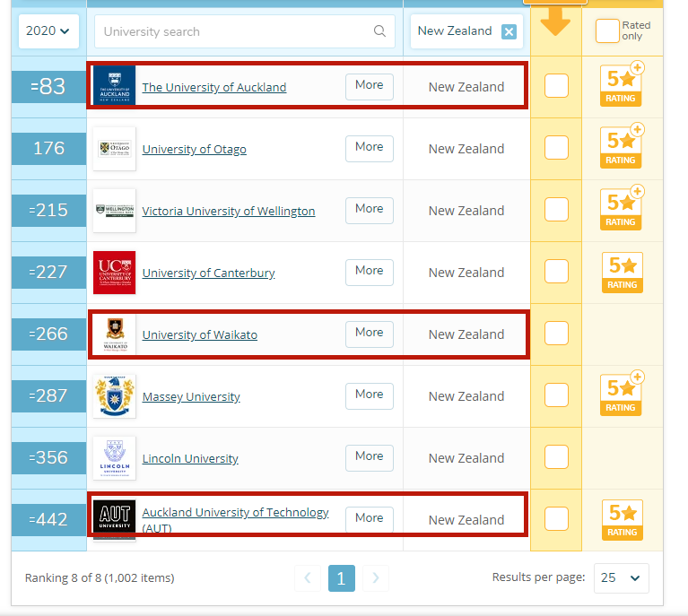The height and width of the screenshot is (616, 688).
Task: Select rank =227 cell
Action: [x=48, y=272]
